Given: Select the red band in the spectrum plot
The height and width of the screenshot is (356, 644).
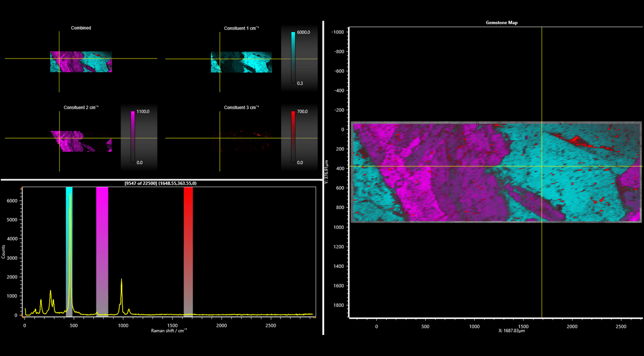Looking at the screenshot, I should click(188, 251).
